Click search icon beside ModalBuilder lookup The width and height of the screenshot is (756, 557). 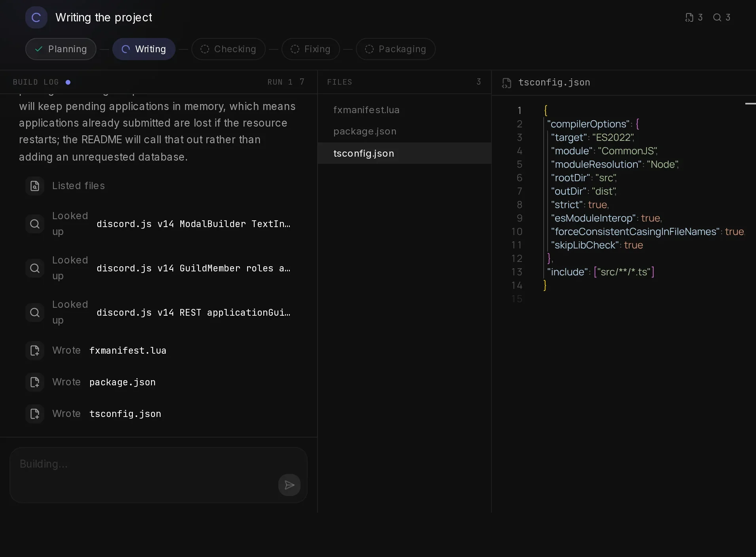click(x=35, y=224)
